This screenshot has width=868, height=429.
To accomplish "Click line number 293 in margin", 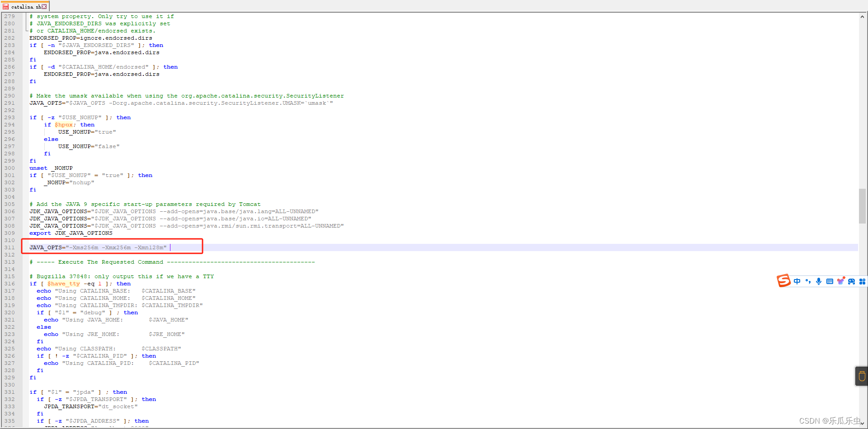I will tap(9, 117).
